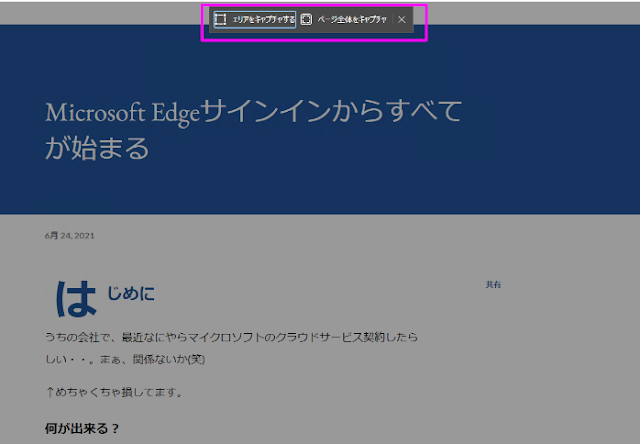The height and width of the screenshot is (444, 640).
Task: Click the 何が出来る？ heading
Action: (x=82, y=428)
